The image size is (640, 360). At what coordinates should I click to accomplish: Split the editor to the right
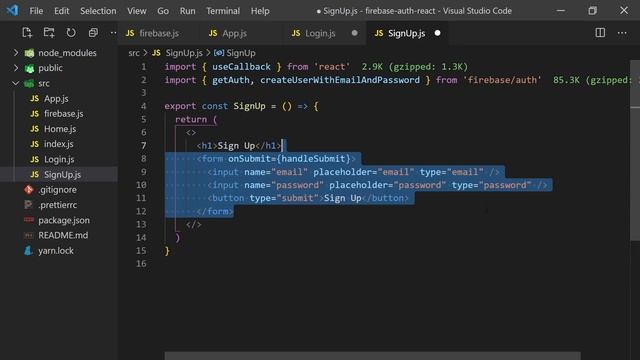(x=600, y=33)
